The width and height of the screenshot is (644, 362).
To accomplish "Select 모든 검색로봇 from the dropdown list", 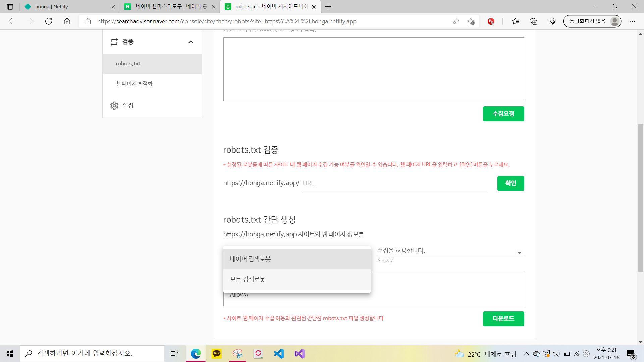I will tap(297, 279).
